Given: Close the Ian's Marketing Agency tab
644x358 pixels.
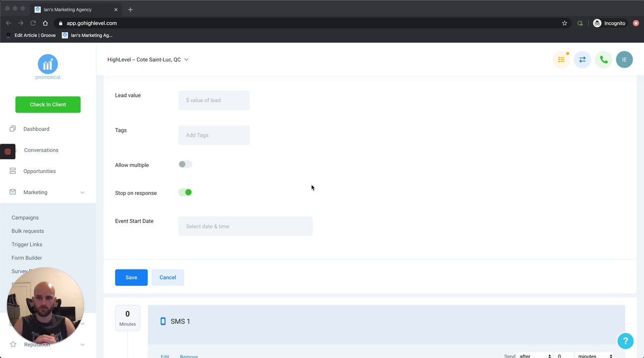Looking at the screenshot, I should pyautogui.click(x=116, y=9).
